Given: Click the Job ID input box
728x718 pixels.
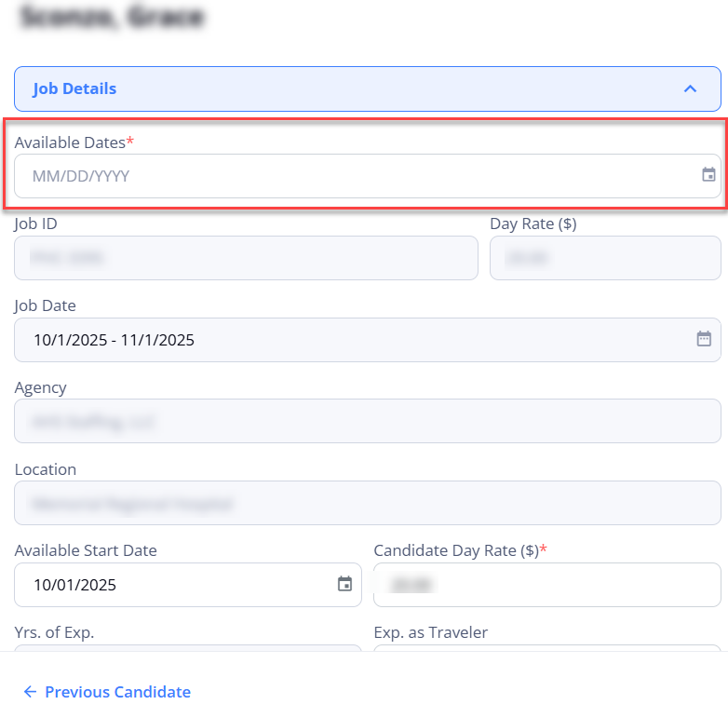Looking at the screenshot, I should pos(246,258).
